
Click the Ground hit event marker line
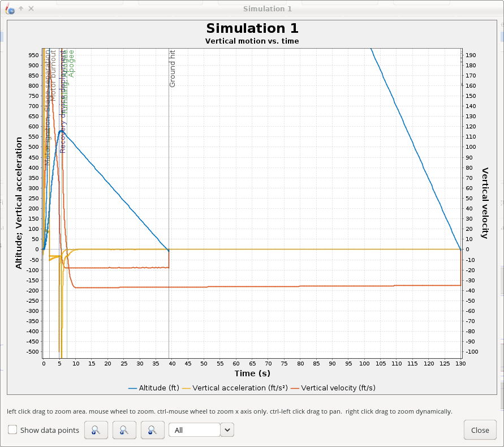click(x=169, y=170)
